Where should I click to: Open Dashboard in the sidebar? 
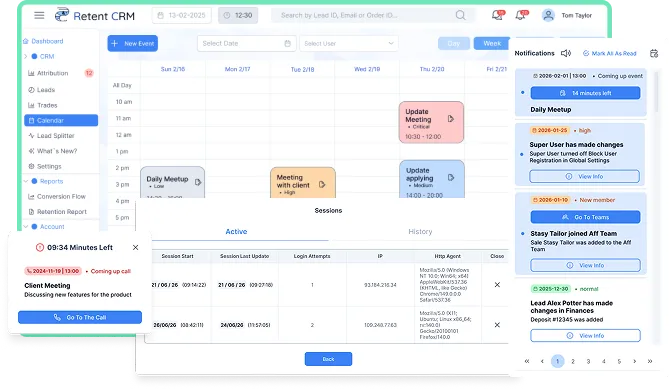pyautogui.click(x=44, y=41)
